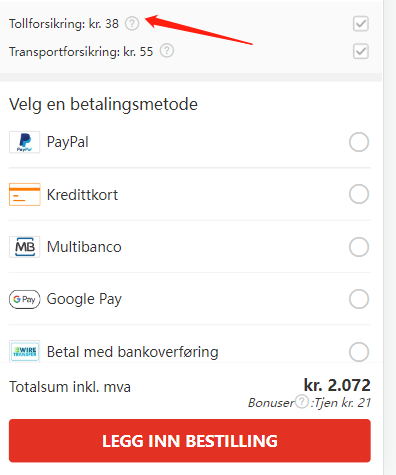Image resolution: width=396 pixels, height=475 pixels.
Task: Select the PayPal radio button
Action: [x=359, y=142]
